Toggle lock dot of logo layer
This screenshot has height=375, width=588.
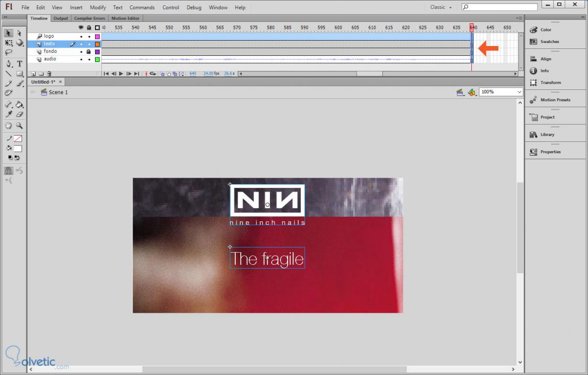89,36
